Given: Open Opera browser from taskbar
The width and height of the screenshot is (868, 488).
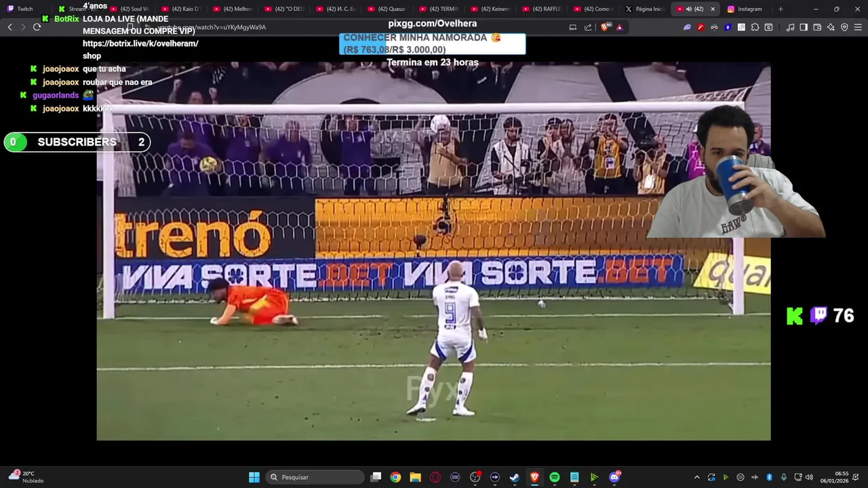Looking at the screenshot, I should (435, 477).
